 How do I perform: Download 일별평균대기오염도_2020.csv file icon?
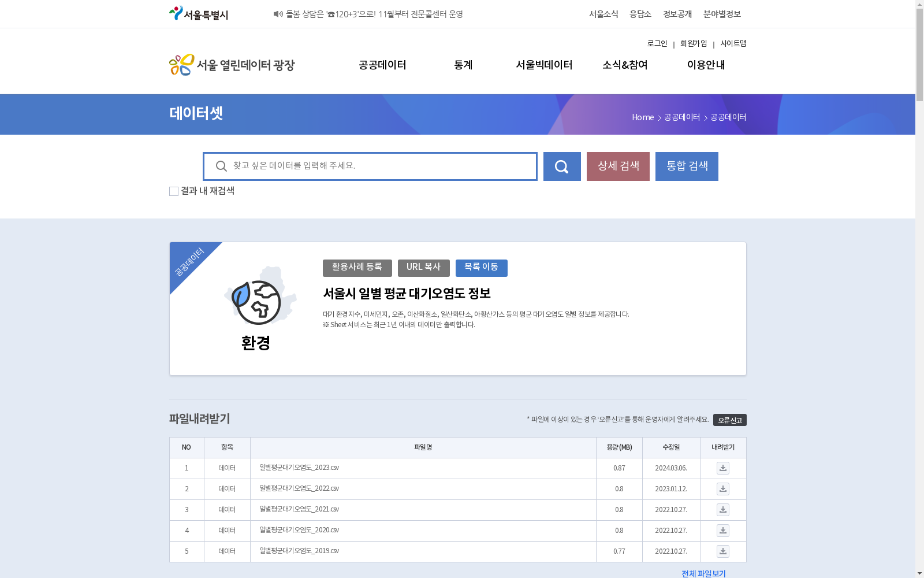(x=723, y=531)
